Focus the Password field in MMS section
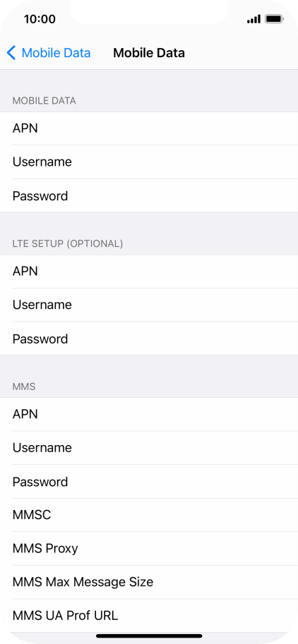The width and height of the screenshot is (298, 644). (149, 481)
